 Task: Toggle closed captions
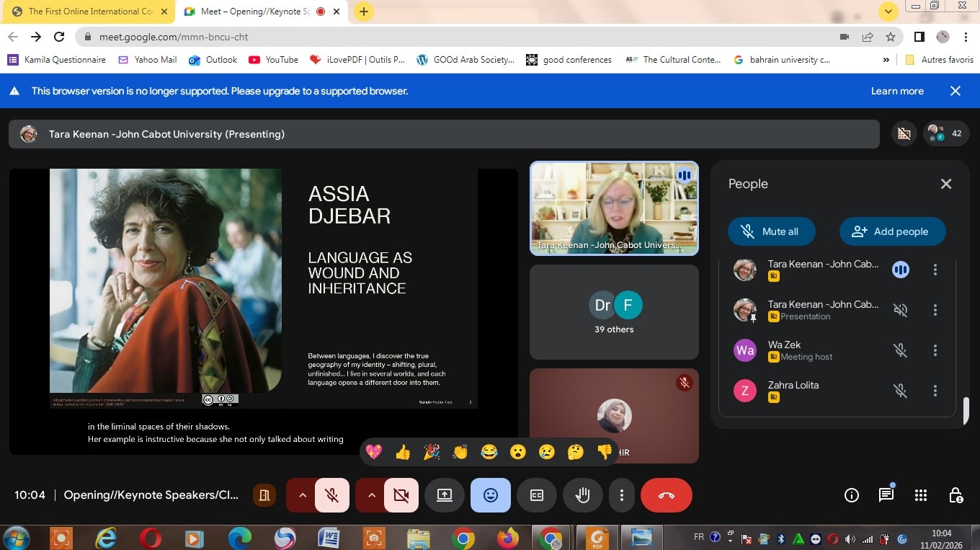pyautogui.click(x=537, y=495)
